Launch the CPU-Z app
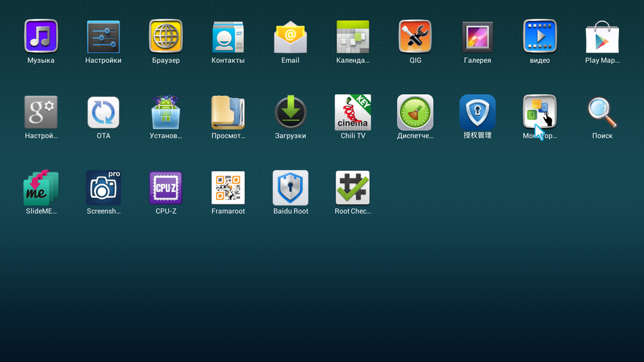 pos(166,188)
